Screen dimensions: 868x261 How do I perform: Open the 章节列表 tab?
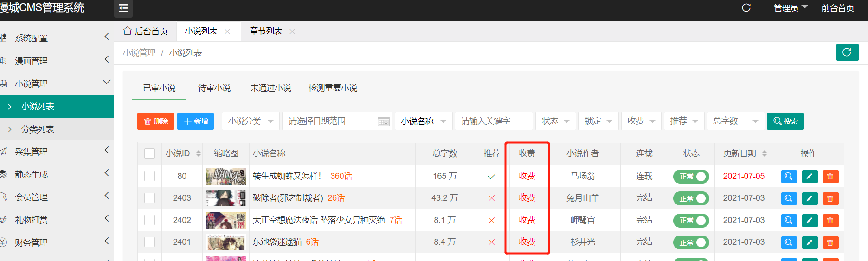(266, 31)
